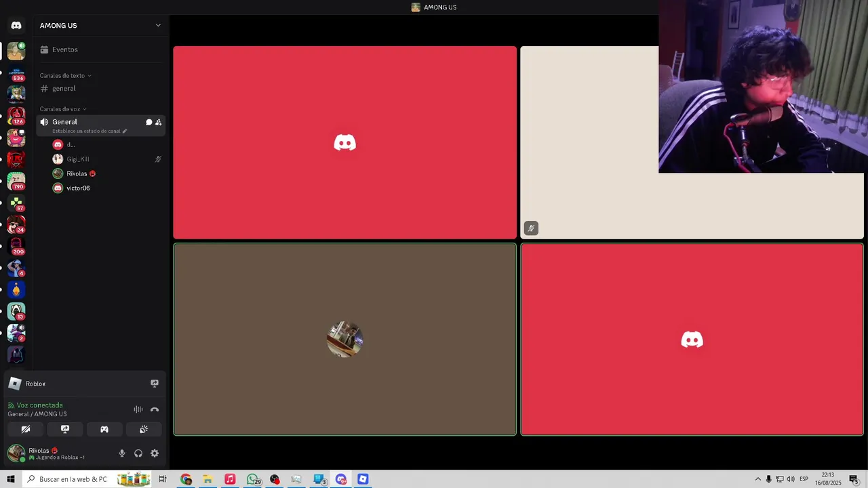Open Roblox from the taskbar
Screen dimensions: 868x488
(x=363, y=479)
